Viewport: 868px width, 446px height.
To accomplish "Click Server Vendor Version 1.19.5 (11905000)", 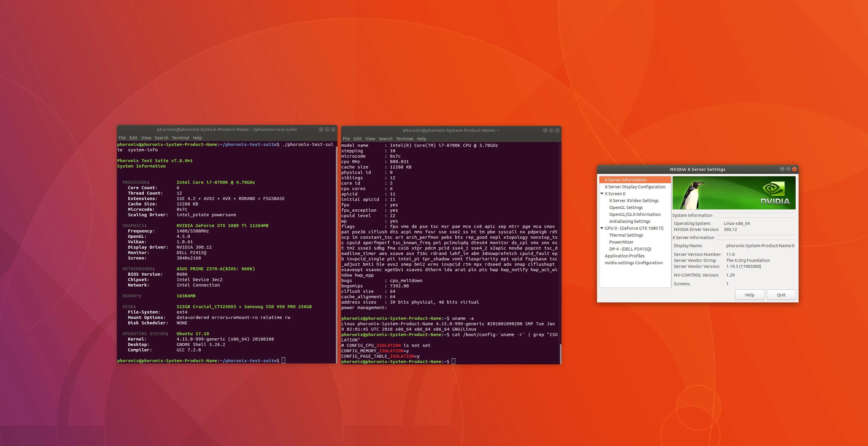I will pyautogui.click(x=743, y=266).
